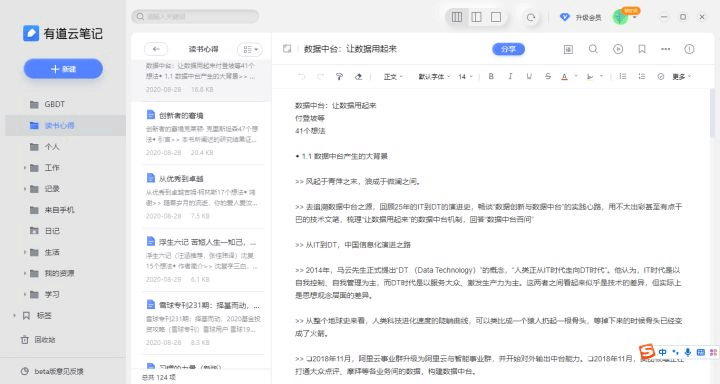Click the sync refresh icon

[531, 17]
